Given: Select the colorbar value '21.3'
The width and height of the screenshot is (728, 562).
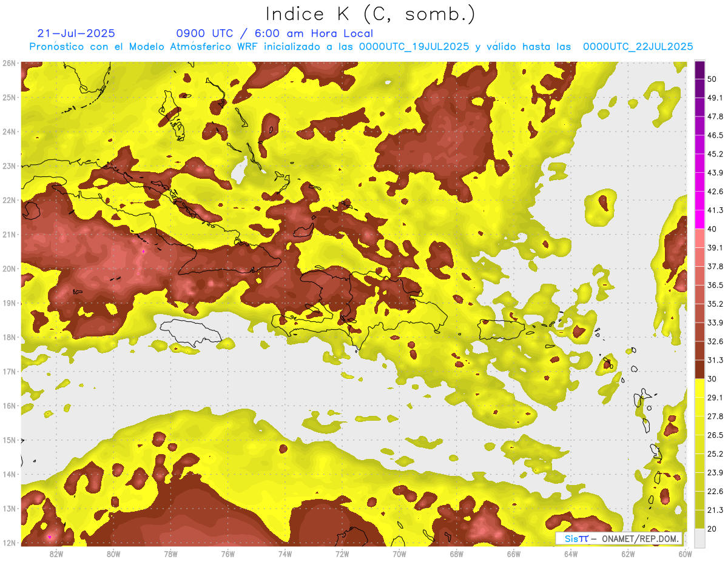Looking at the screenshot, I should point(715,510).
